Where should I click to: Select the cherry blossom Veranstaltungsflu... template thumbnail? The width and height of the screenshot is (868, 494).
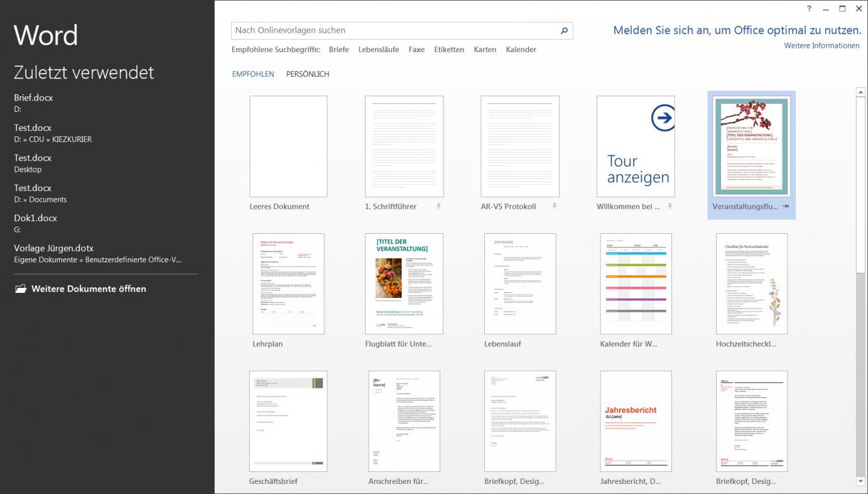point(751,146)
